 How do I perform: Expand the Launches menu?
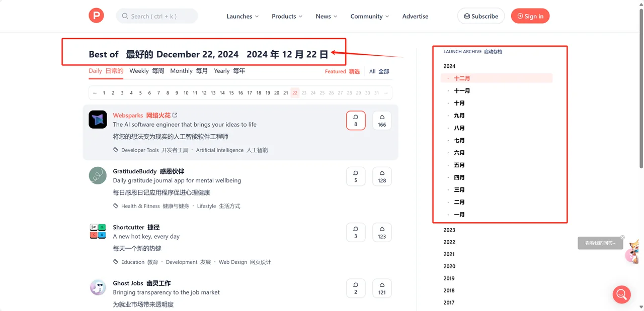[x=243, y=16]
